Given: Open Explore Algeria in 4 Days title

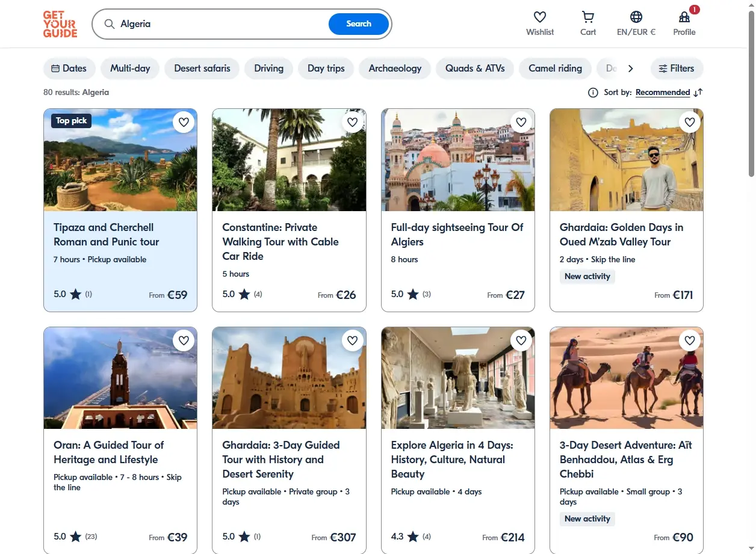Looking at the screenshot, I should (452, 460).
